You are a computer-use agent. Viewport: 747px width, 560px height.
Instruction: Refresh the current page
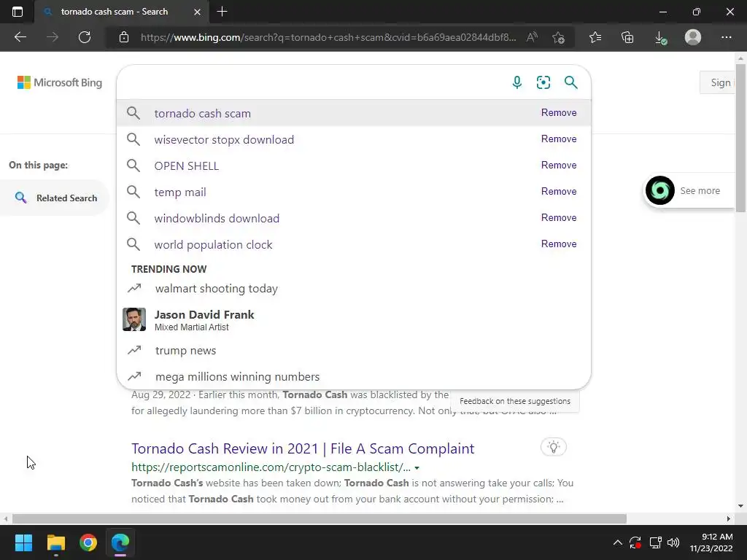85,37
